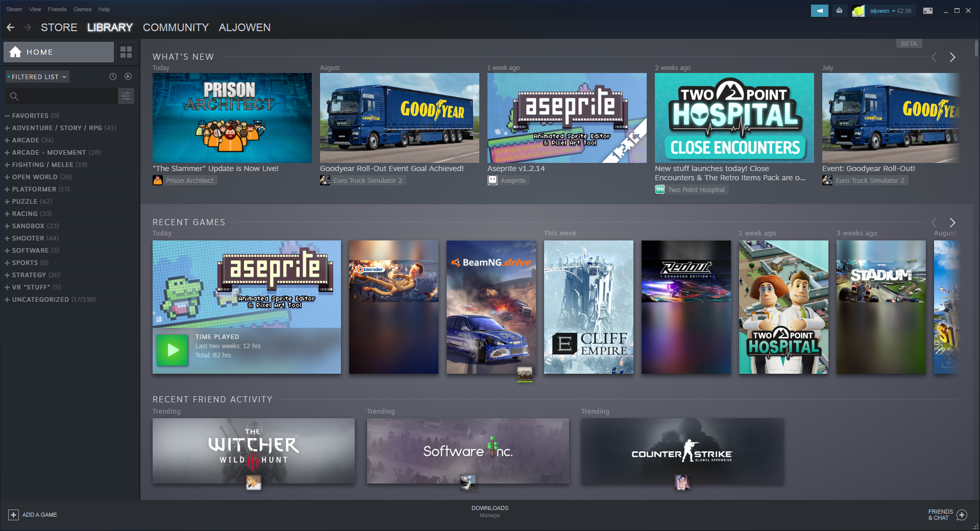Go to the Community tab
Viewport: 980px width, 531px height.
click(x=176, y=28)
